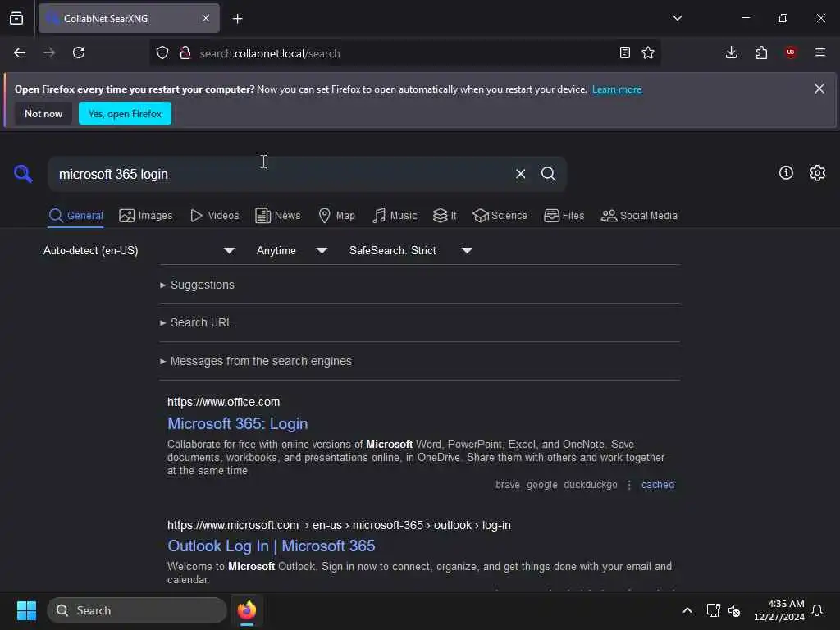
Task: Click the muted volume tray icon
Action: (x=734, y=610)
